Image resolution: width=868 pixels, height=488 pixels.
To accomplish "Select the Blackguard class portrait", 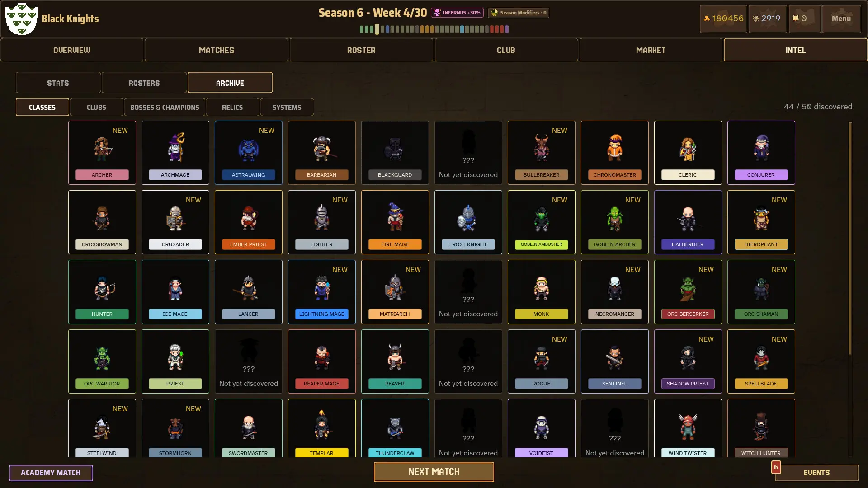I will point(395,149).
